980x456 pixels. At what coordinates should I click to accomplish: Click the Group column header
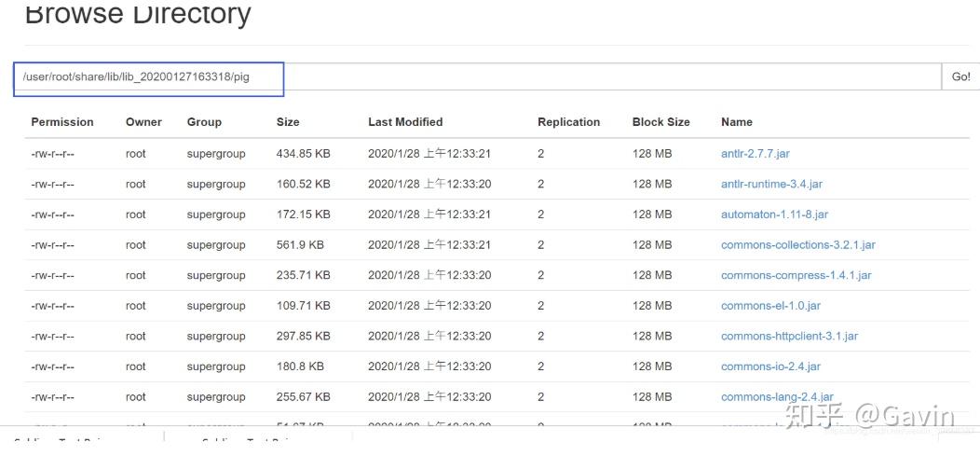(204, 122)
